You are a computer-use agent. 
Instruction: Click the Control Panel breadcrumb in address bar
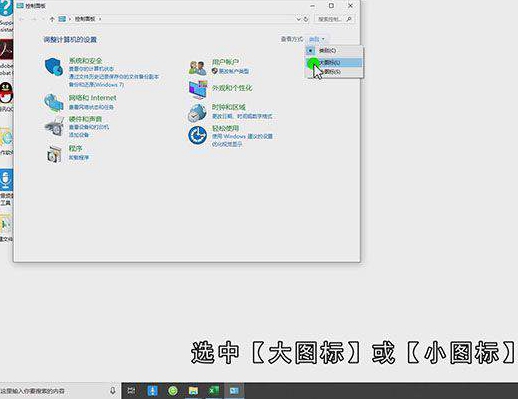point(85,19)
